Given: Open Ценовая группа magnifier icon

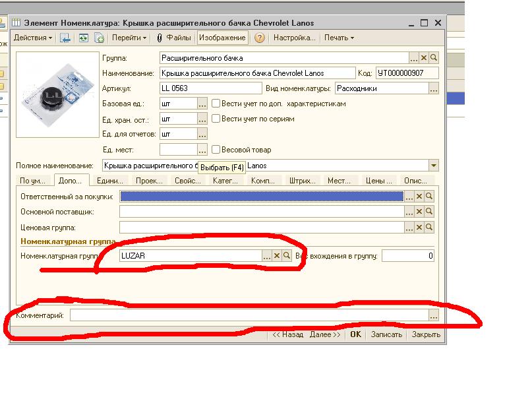Looking at the screenshot, I should click(x=429, y=227).
